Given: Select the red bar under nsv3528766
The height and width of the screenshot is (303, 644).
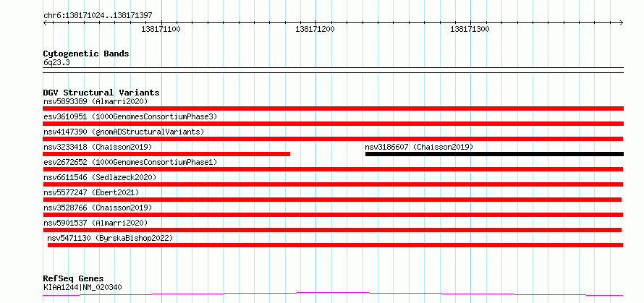Looking at the screenshot, I should tap(333, 215).
